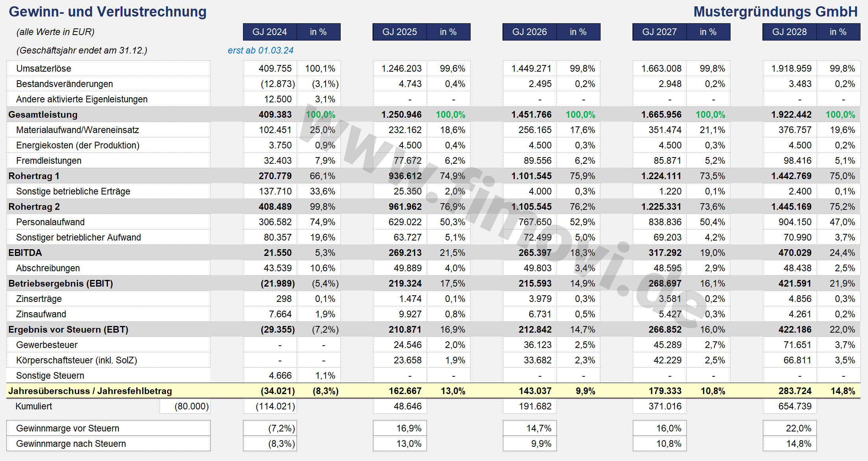The width and height of the screenshot is (868, 461).
Task: Click Umsatzerlöse value 409.755
Action: coord(275,69)
